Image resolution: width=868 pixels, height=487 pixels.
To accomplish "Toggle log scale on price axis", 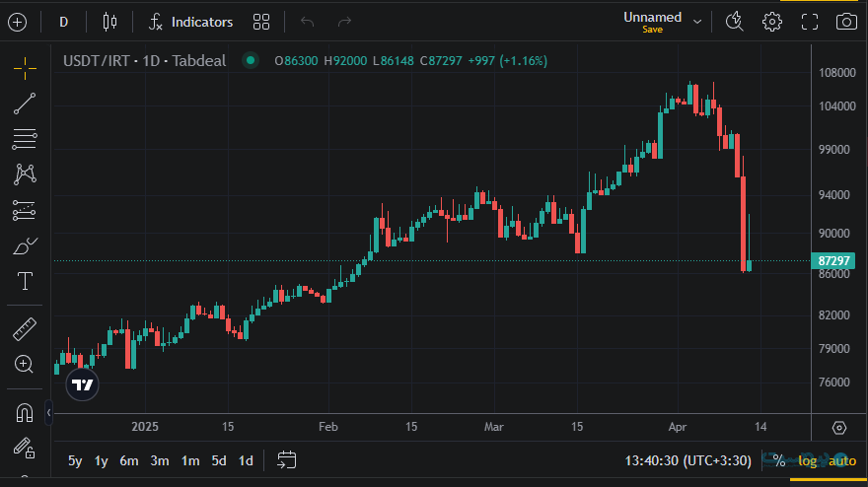I will click(808, 460).
